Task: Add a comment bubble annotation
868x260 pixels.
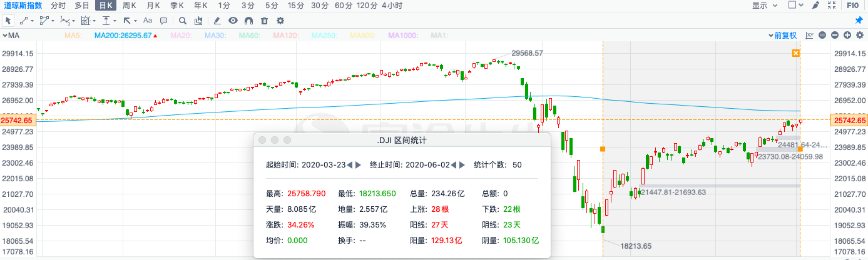Action: click(163, 21)
